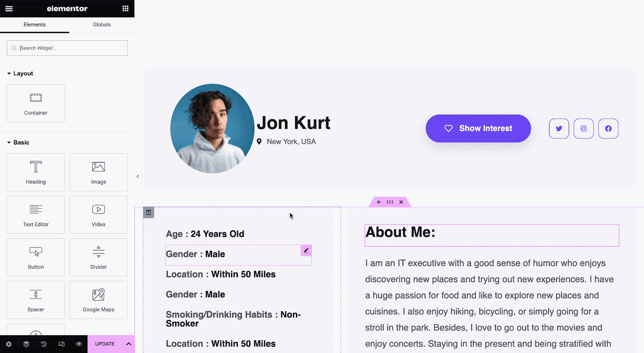This screenshot has height=353, width=644.
Task: Select the Text Editor widget
Action: point(36,215)
